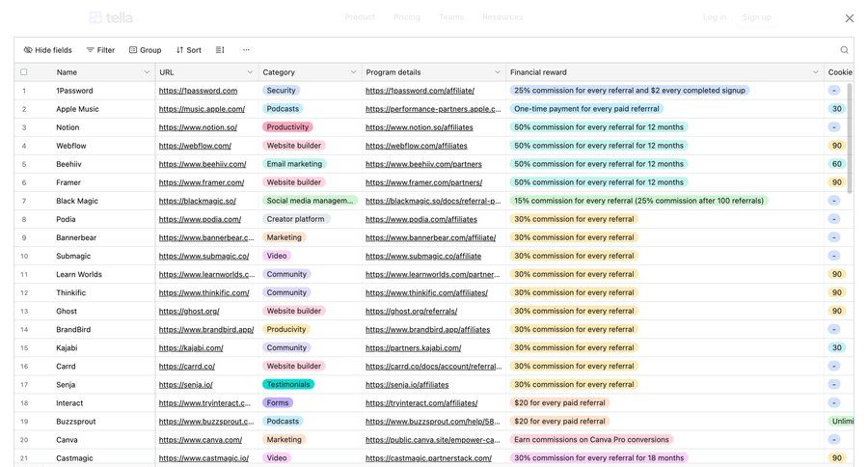Expand the URL column dropdown arrow
The image size is (868, 467).
tap(250, 72)
